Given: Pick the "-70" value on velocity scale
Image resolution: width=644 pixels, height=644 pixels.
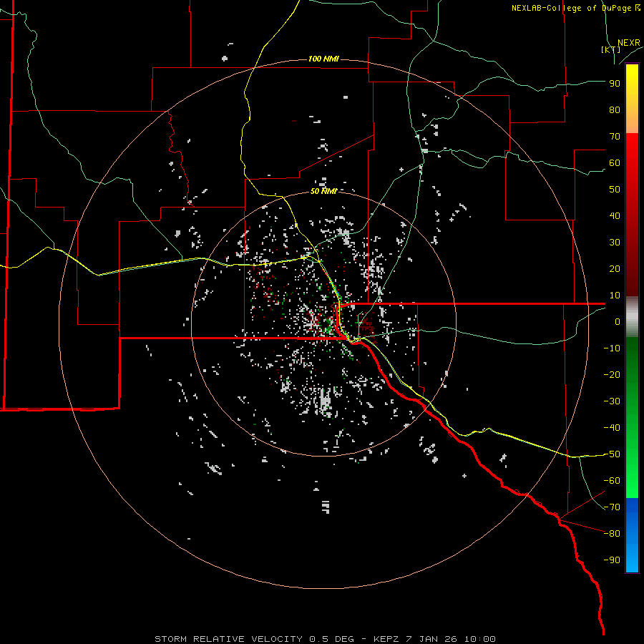Looking at the screenshot, I should pyautogui.click(x=612, y=507).
